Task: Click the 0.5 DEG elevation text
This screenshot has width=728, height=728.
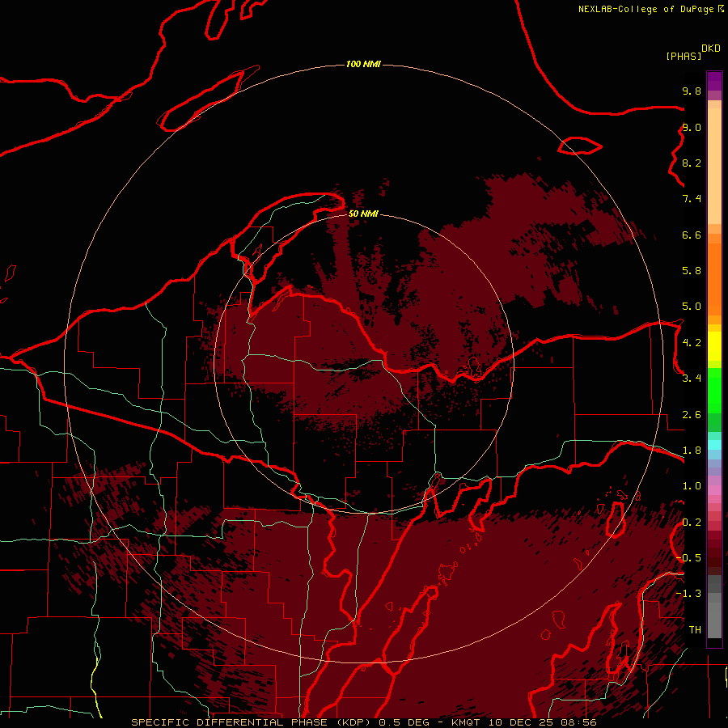Action: [404, 722]
